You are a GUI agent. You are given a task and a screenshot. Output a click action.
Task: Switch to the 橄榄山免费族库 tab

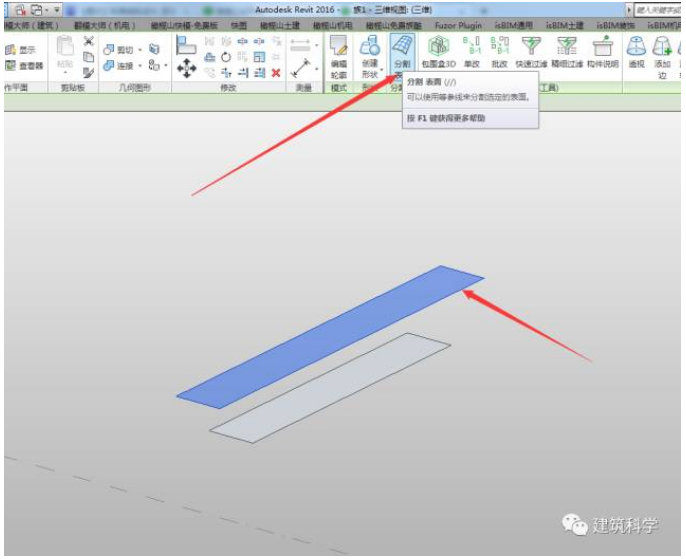[394, 26]
